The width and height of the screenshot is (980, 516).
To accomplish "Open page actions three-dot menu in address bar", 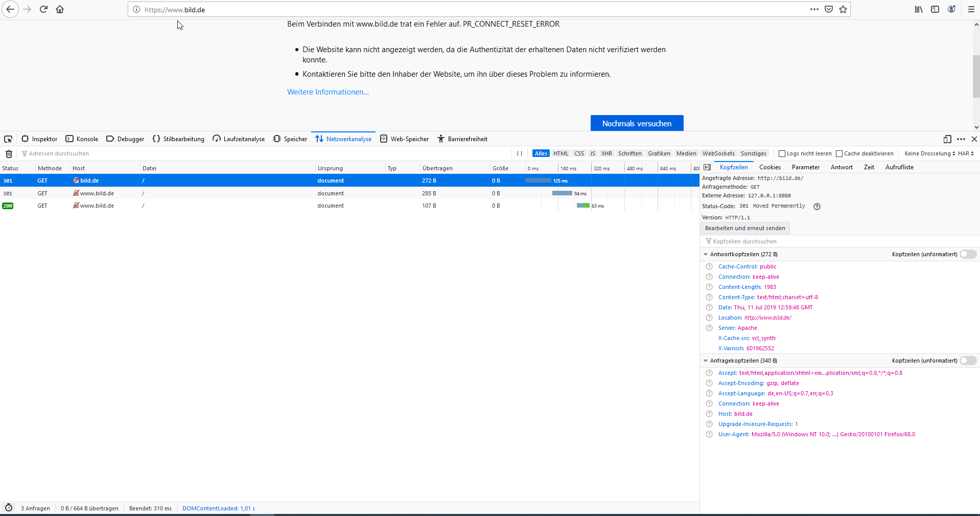I will (x=814, y=9).
